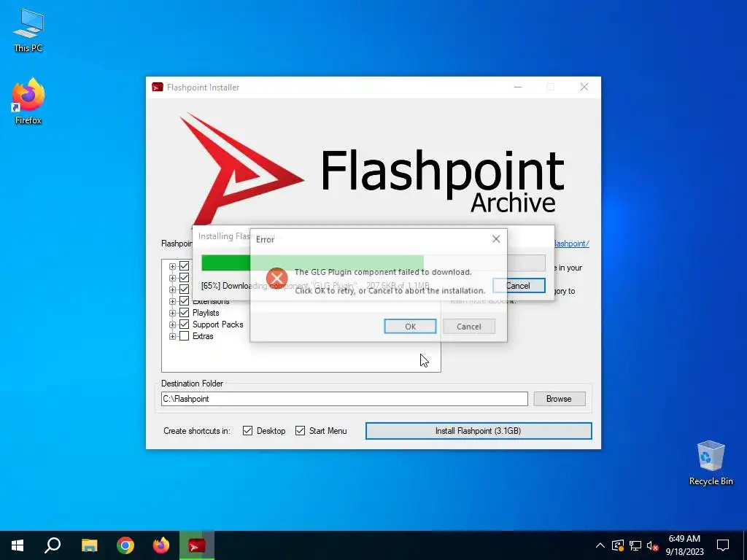Open network status tray icon
Screen dimensions: 747x560
[x=635, y=545]
